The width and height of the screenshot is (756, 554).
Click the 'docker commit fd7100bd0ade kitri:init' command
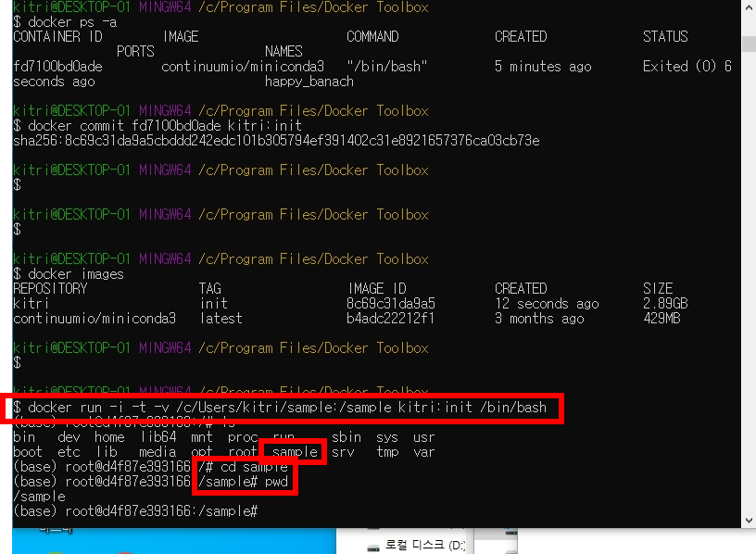(165, 126)
